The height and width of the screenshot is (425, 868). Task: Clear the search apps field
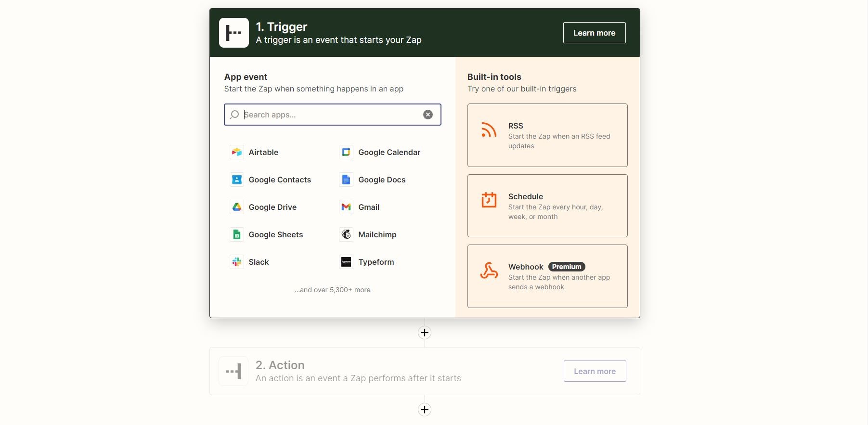[x=428, y=115]
